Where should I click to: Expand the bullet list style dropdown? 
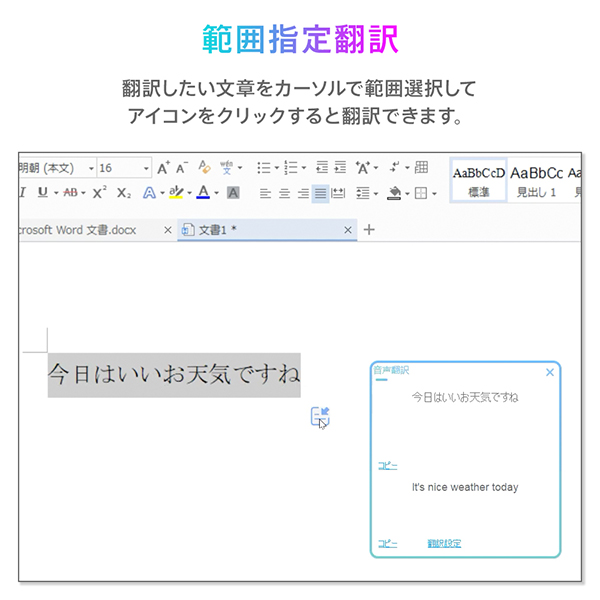(x=277, y=168)
